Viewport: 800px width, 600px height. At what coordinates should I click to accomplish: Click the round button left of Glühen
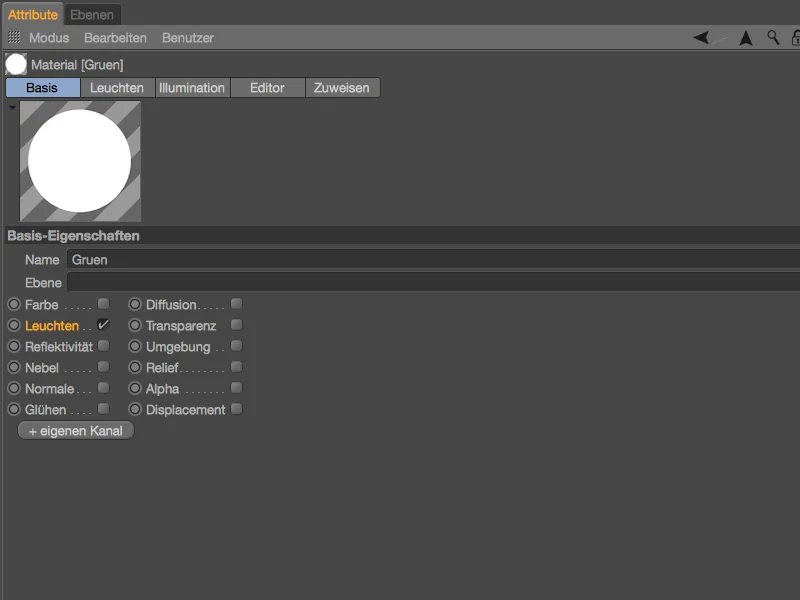(14, 409)
